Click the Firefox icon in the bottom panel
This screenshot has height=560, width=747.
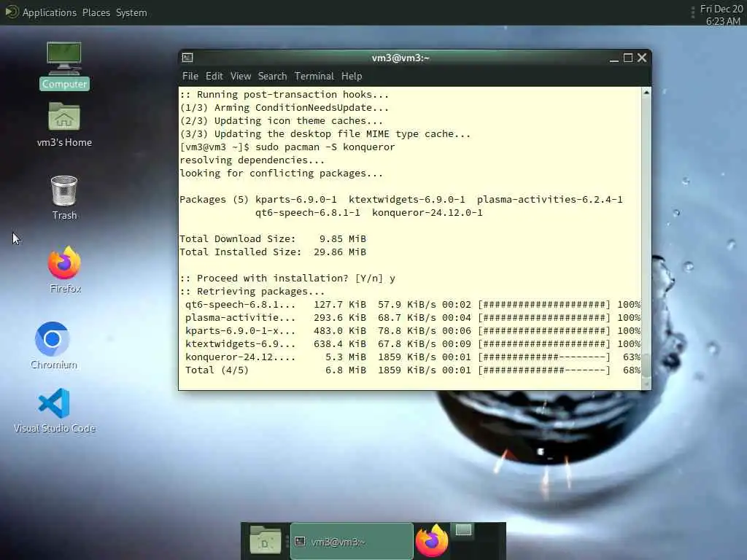(x=432, y=540)
